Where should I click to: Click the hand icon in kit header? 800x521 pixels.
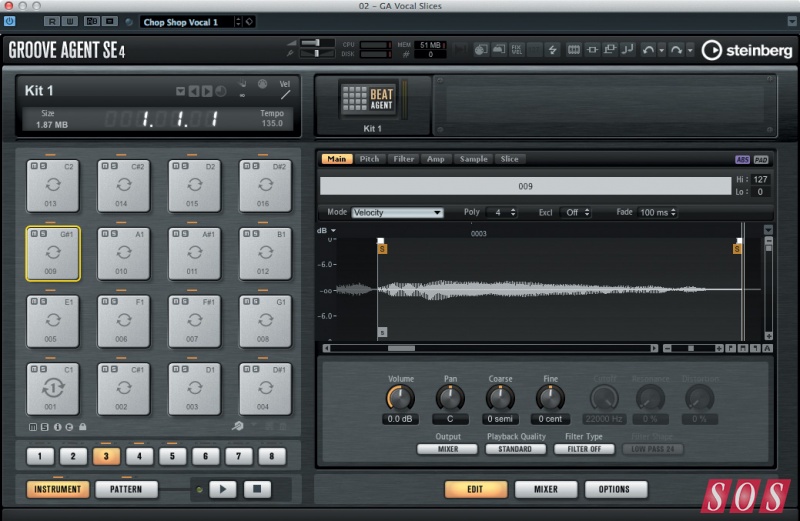tap(242, 83)
